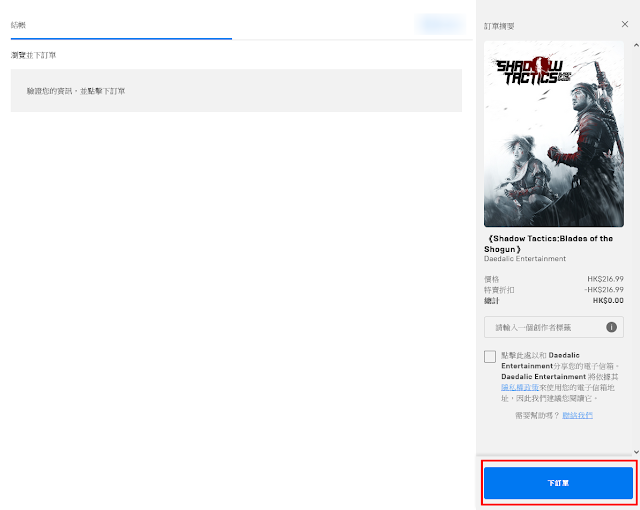Click the info icon in creator tag field
640x510 pixels.
click(x=611, y=327)
